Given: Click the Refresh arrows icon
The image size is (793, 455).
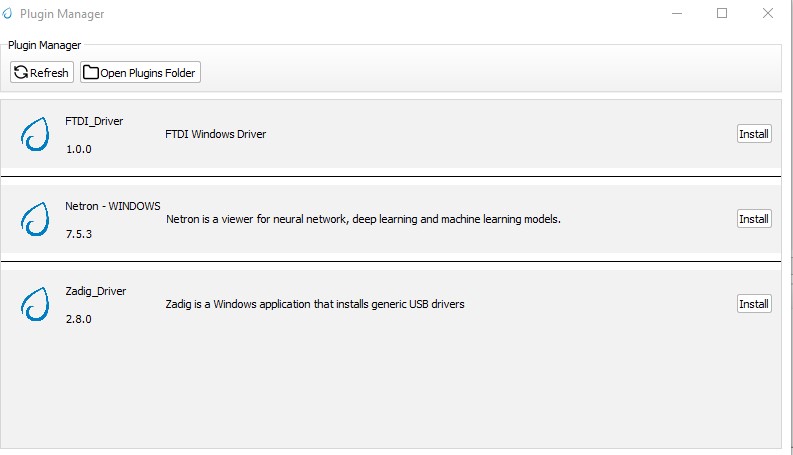Looking at the screenshot, I should [21, 72].
